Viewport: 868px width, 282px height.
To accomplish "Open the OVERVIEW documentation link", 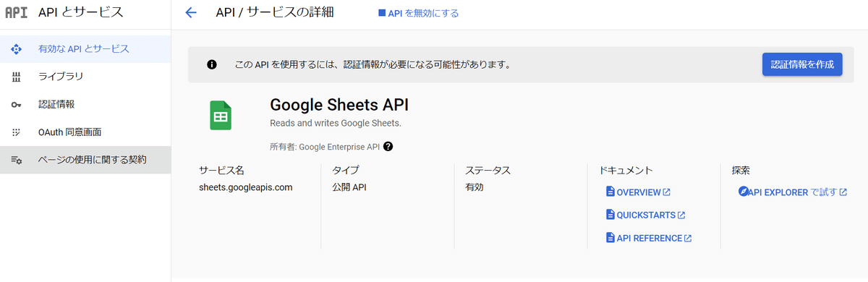I will [638, 192].
